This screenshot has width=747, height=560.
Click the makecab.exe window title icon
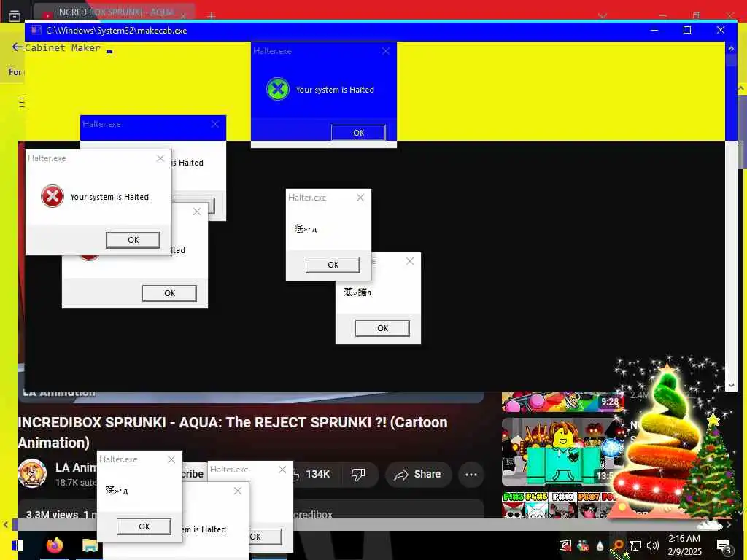point(36,31)
